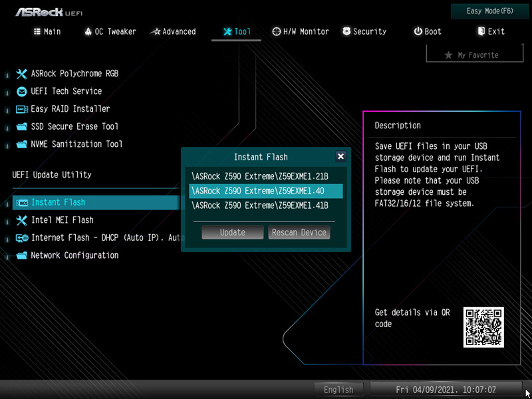
Task: Click the My Favorite star icon
Action: pos(448,55)
